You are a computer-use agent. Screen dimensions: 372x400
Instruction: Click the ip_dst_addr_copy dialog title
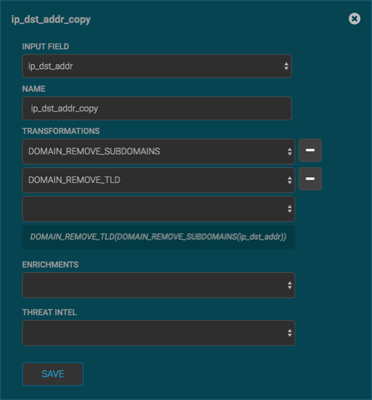click(51, 20)
